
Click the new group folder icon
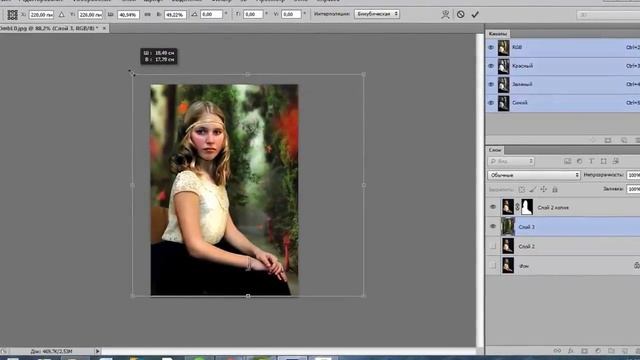(611, 351)
